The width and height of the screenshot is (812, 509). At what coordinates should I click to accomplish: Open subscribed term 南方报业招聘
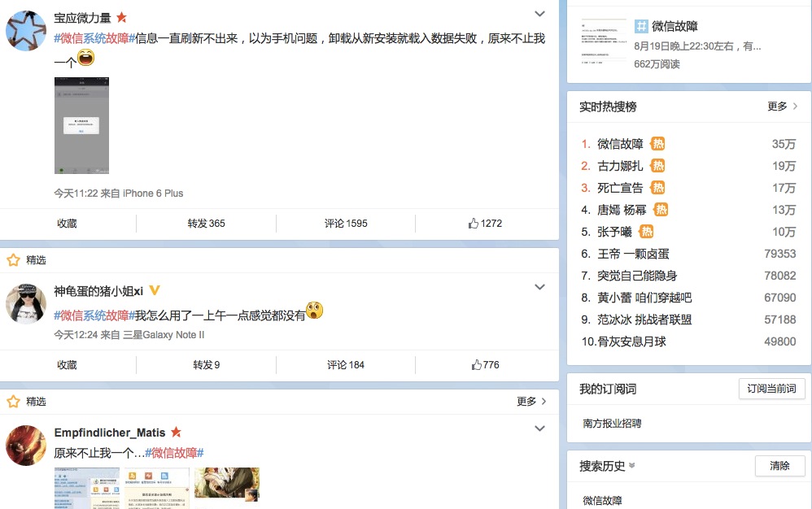pyautogui.click(x=612, y=424)
